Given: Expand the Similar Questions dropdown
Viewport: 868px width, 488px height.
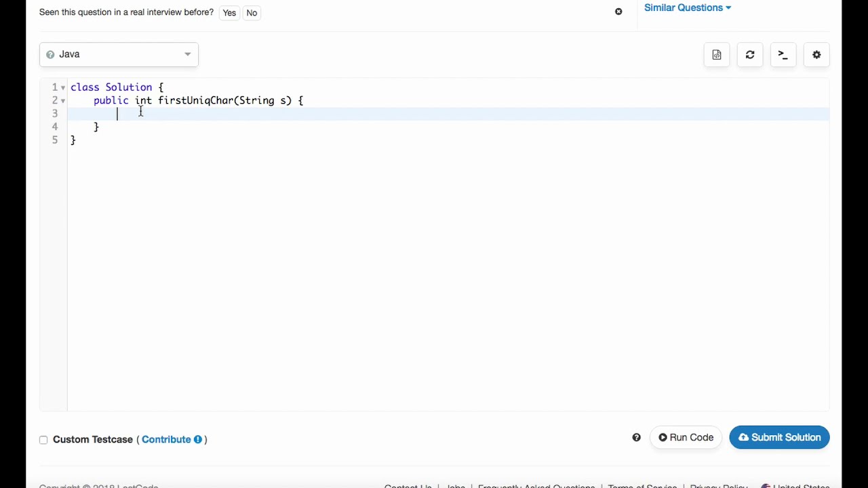Looking at the screenshot, I should (688, 7).
